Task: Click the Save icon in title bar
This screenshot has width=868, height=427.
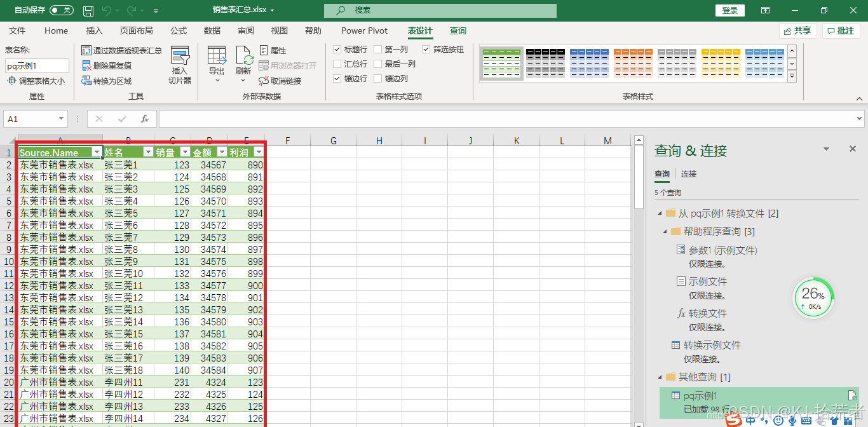Action: (88, 11)
